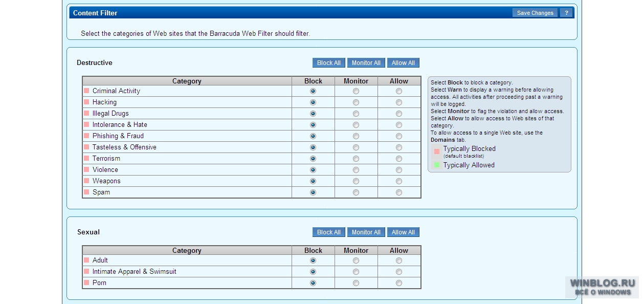Click the Typically Blocked red legend swatch

(x=437, y=151)
